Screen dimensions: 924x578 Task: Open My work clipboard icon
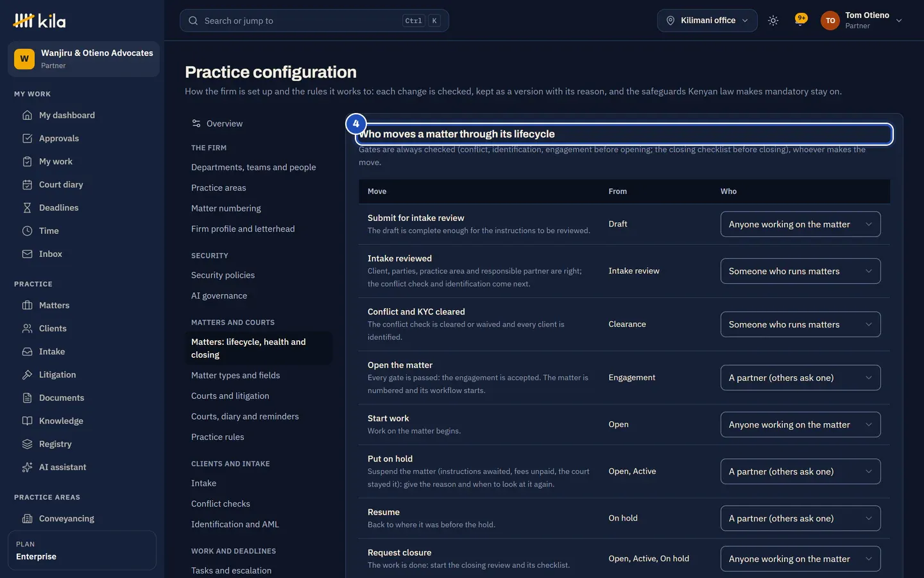pyautogui.click(x=27, y=161)
